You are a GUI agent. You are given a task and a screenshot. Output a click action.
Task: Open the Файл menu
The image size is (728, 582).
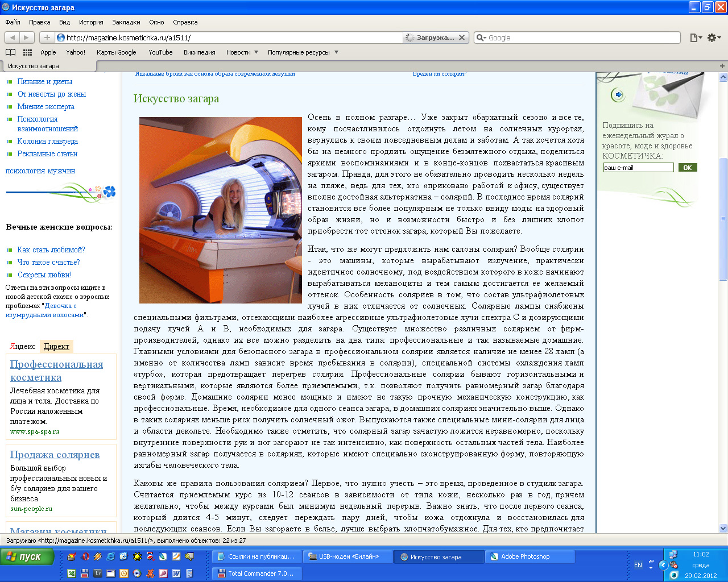click(13, 22)
